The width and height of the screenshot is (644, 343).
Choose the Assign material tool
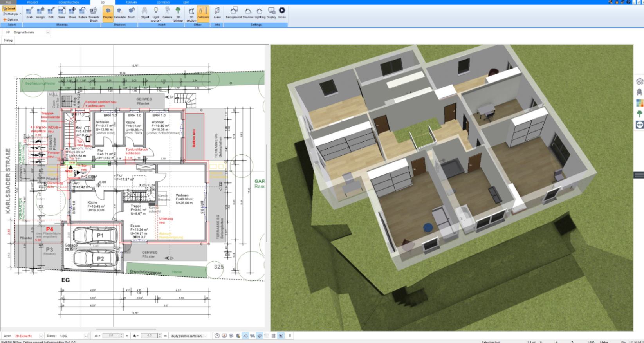point(40,13)
